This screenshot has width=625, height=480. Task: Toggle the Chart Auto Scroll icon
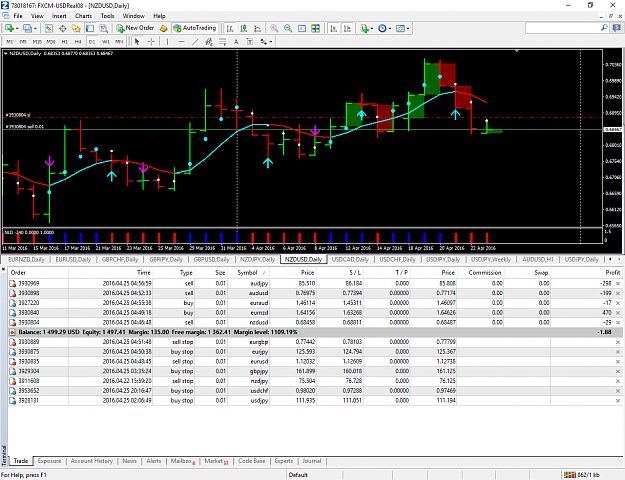coord(334,28)
